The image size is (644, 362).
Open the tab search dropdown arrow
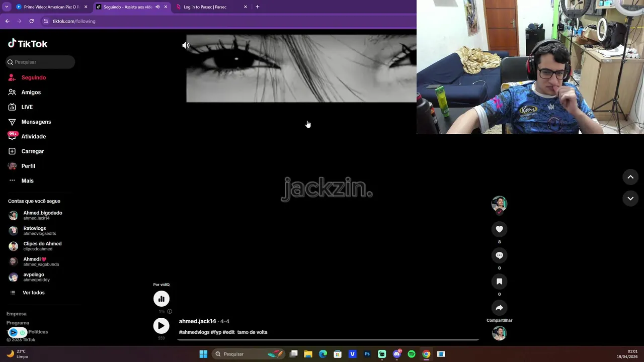pyautogui.click(x=7, y=7)
